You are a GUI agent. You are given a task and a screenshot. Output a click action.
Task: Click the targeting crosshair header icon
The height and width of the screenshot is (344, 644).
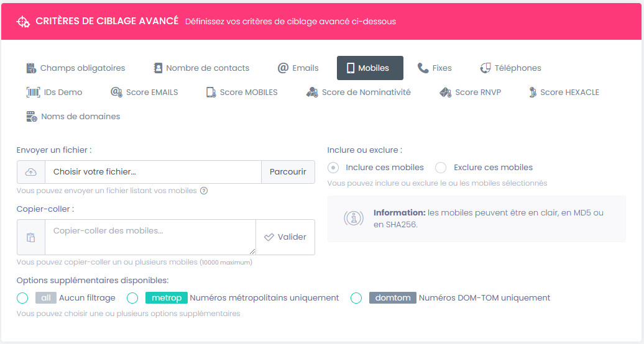coord(23,21)
